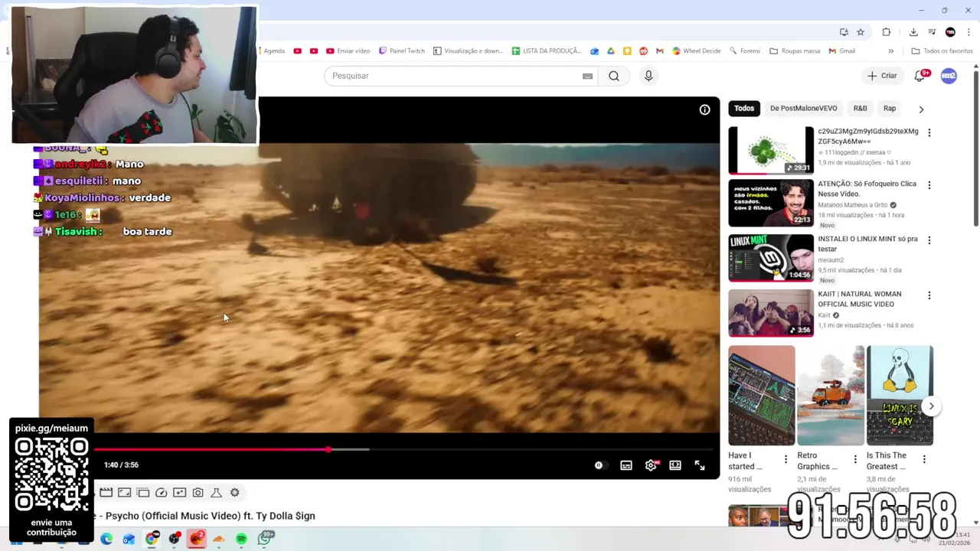Viewport: 980px width, 551px height.
Task: Open the Enviar vídeo bookmark
Action: click(x=348, y=51)
